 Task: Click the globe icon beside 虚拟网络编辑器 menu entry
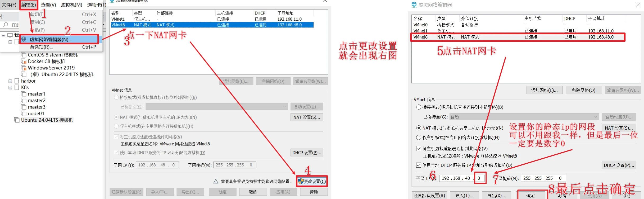[24, 39]
